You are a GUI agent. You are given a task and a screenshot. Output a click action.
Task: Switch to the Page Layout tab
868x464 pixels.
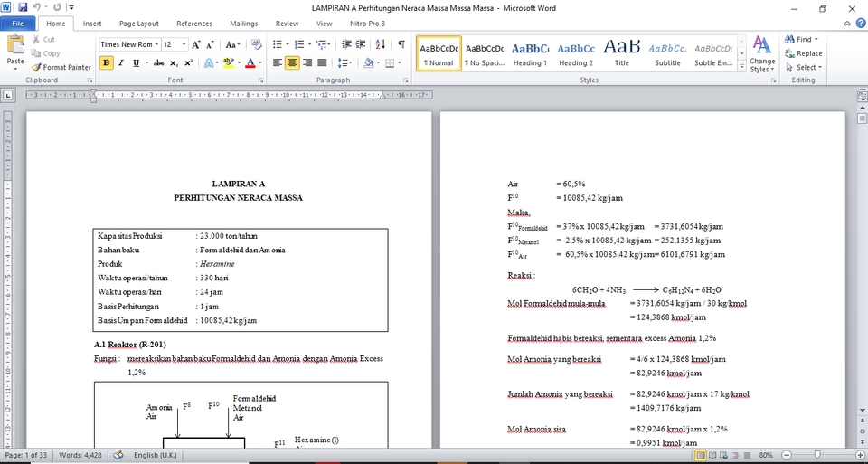(x=139, y=24)
